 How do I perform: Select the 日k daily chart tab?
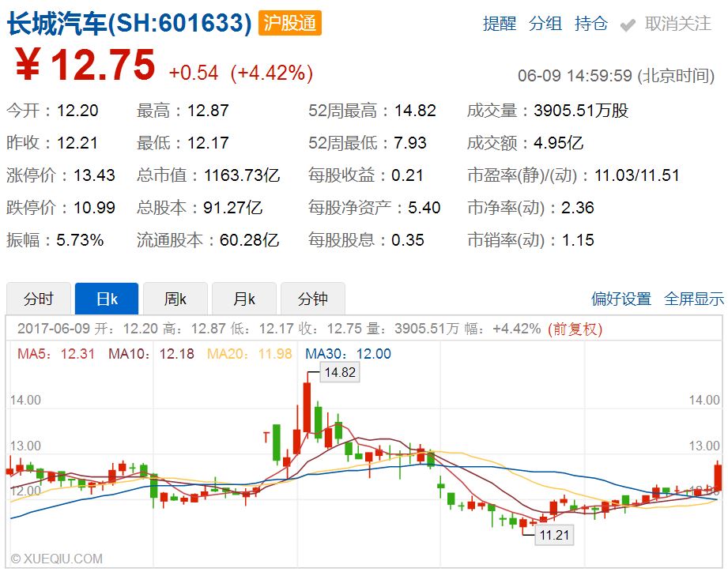(107, 299)
